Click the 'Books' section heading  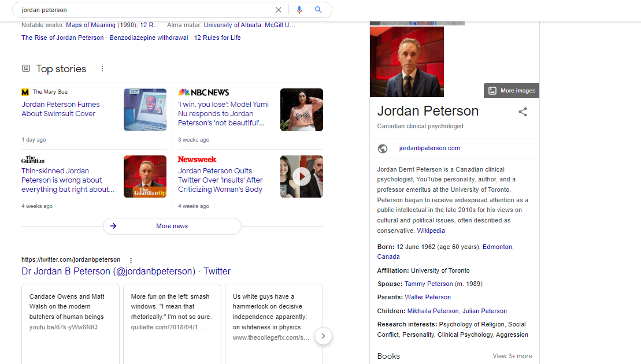(388, 356)
